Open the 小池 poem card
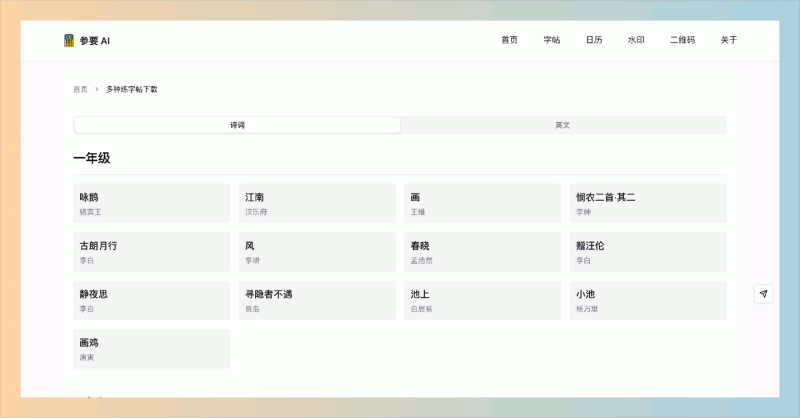The image size is (800, 418). 648,300
